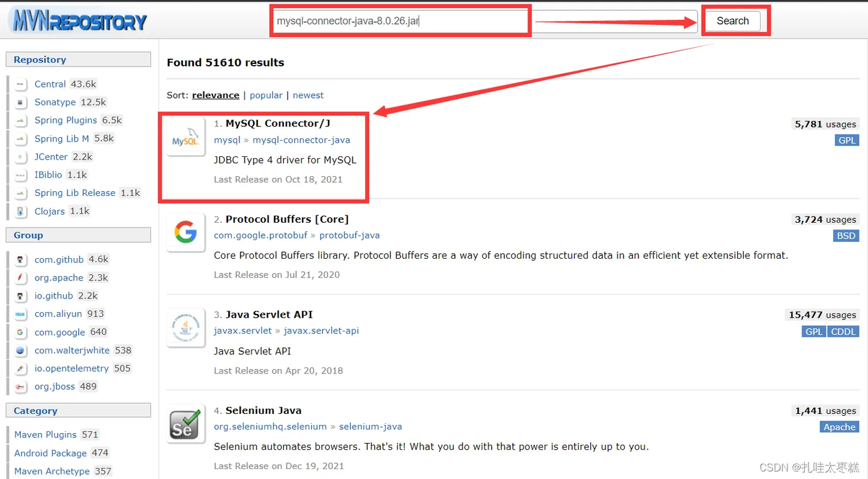Sort results by relevance
Screen dimensions: 868x479
tap(216, 95)
